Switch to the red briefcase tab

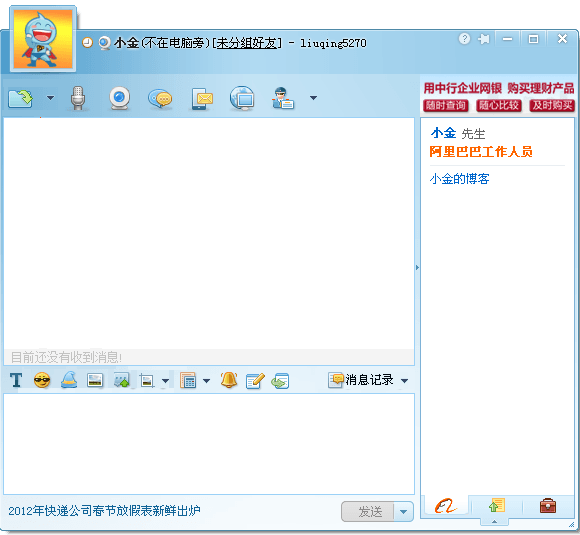[548, 505]
